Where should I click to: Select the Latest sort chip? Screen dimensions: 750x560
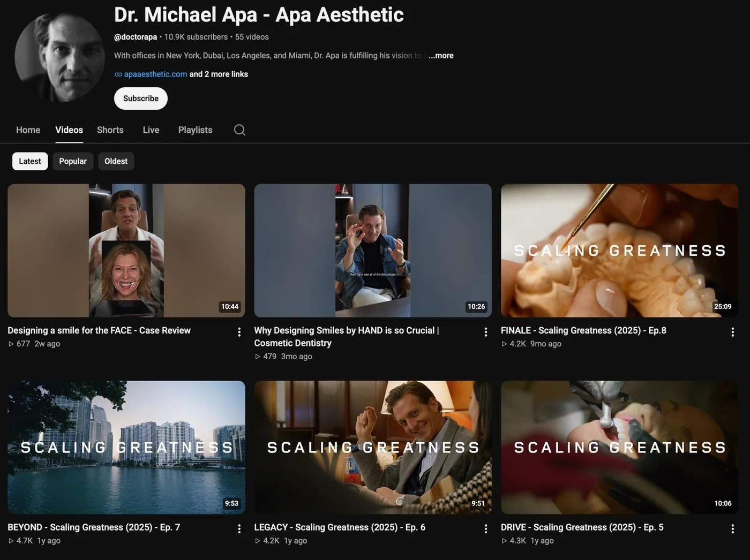tap(30, 161)
